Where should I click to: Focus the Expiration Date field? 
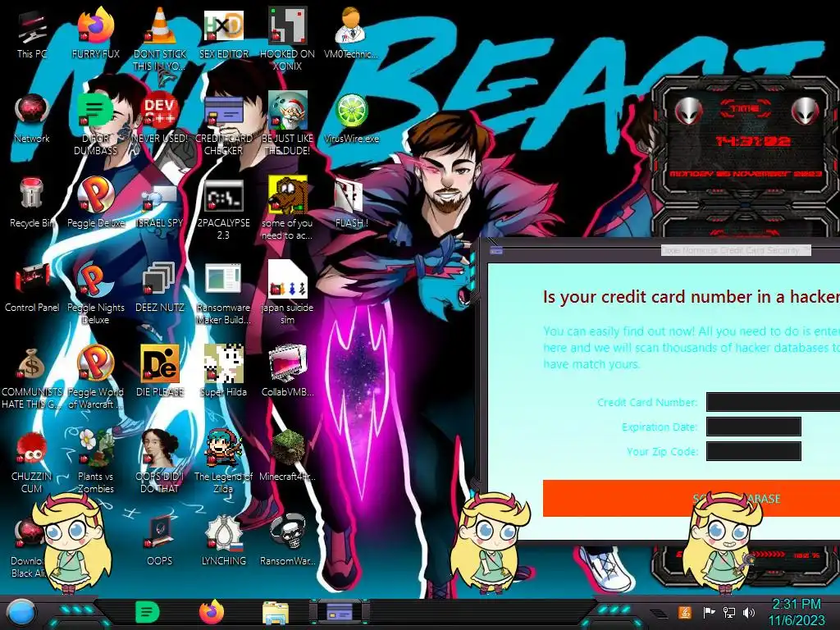pos(754,427)
